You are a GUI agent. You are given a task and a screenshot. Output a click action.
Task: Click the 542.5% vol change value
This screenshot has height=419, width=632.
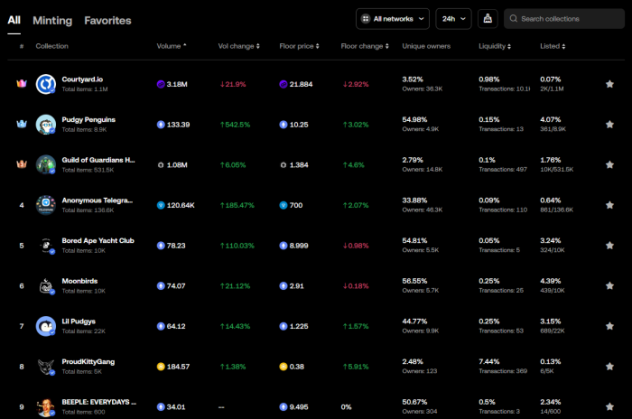click(235, 124)
